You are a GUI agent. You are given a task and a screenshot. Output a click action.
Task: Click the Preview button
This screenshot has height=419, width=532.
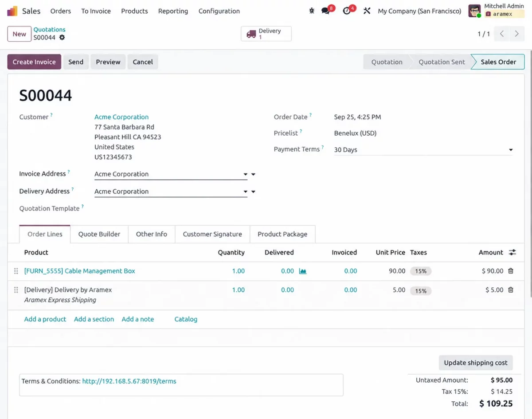(x=108, y=62)
